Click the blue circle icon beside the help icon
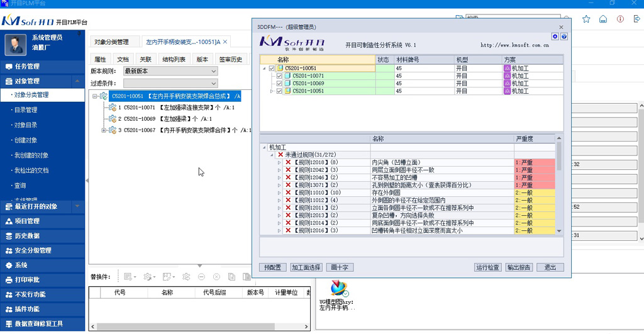 tap(555, 37)
